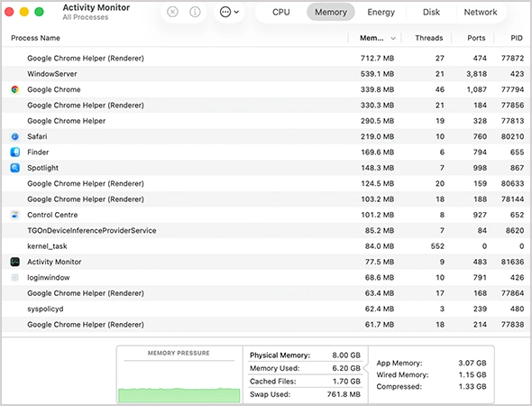The width and height of the screenshot is (532, 406).
Task: Open the ellipsis more-options dropdown
Action: tap(229, 13)
